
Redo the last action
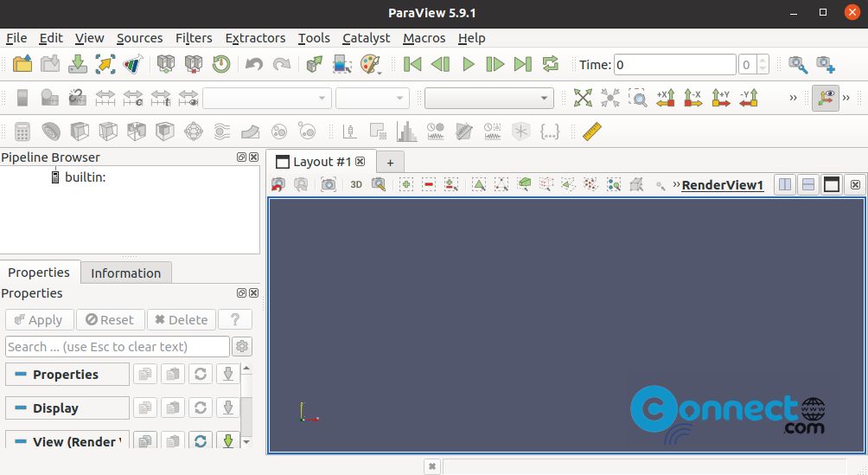tap(282, 64)
